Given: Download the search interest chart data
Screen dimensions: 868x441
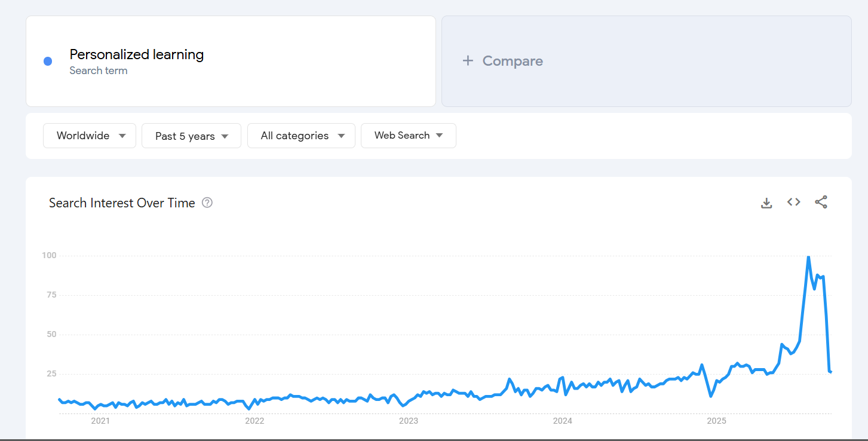Looking at the screenshot, I should pos(766,203).
